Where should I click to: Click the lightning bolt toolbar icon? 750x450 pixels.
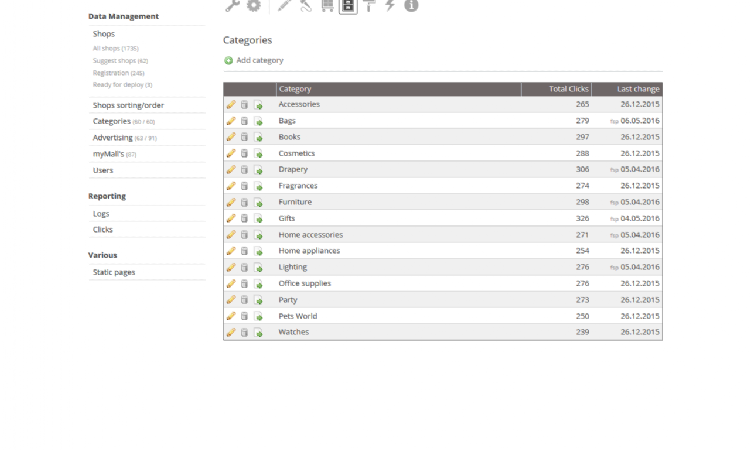click(390, 5)
